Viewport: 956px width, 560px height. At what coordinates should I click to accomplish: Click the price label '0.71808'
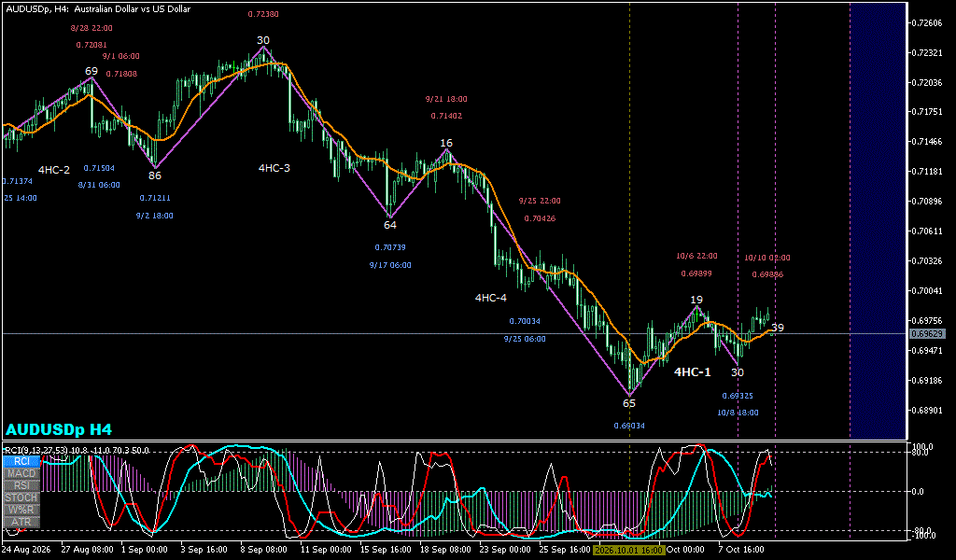121,75
